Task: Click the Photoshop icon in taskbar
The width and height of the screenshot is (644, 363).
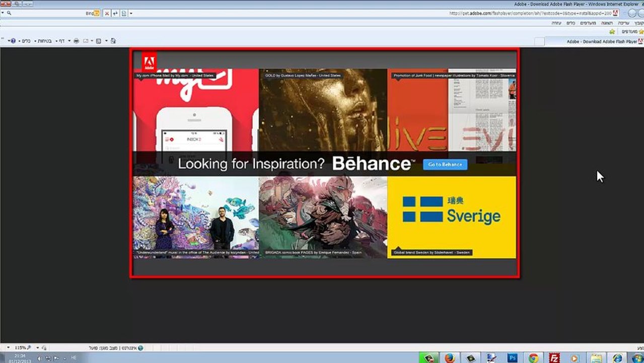Action: point(512,358)
